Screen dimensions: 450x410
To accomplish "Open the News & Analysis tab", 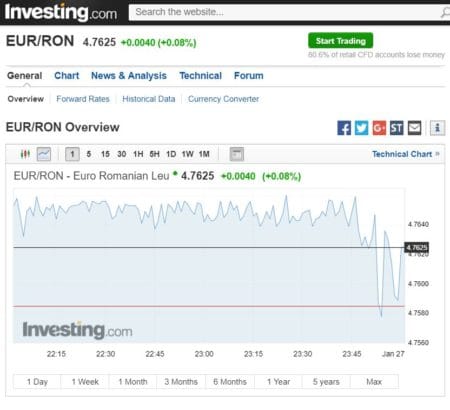I will pos(129,76).
